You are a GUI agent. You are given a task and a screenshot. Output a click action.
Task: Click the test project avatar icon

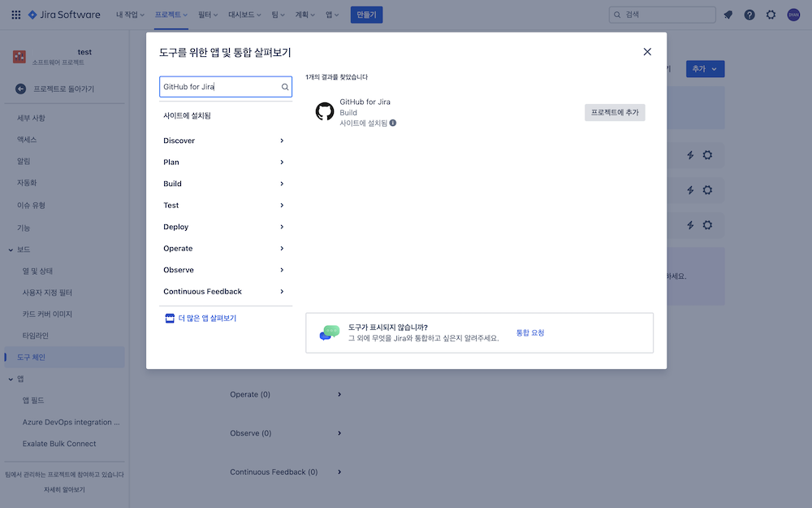19,57
